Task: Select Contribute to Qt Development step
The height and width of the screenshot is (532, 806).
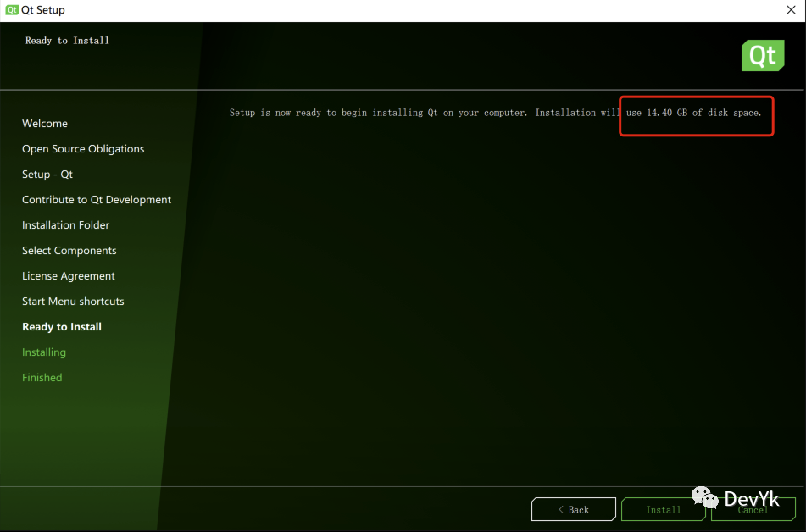Action: (x=97, y=199)
